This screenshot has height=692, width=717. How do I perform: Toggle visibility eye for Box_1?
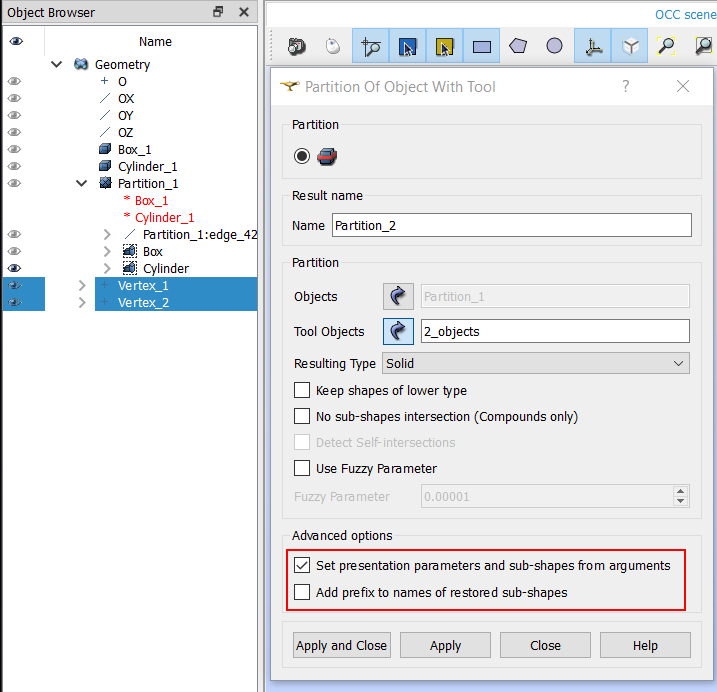(x=15, y=149)
